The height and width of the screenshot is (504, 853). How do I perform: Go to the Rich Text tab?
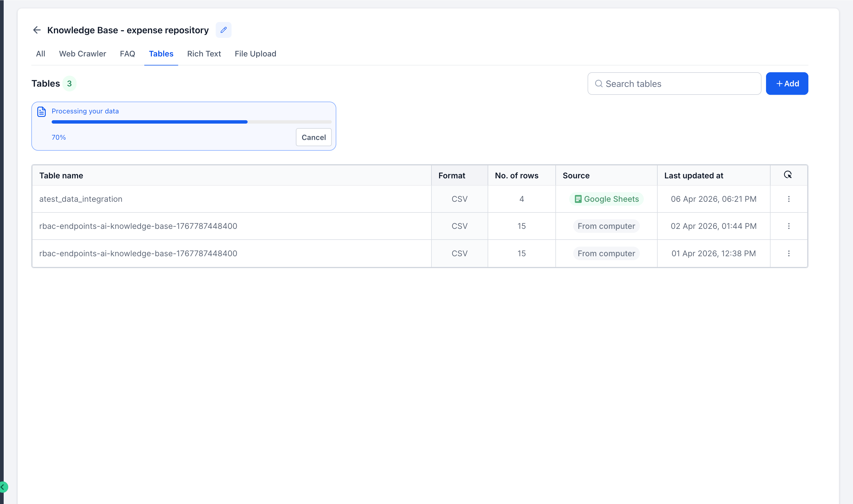click(204, 54)
